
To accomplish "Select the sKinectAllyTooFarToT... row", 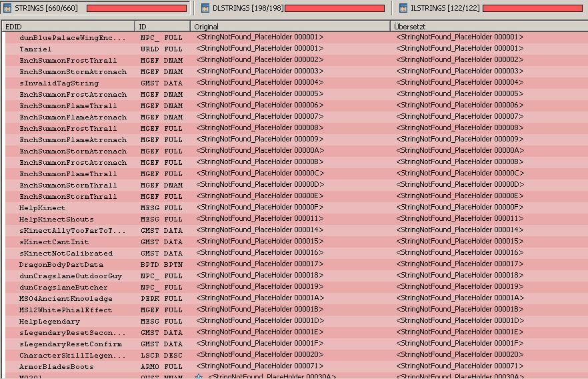I will pyautogui.click(x=296, y=230).
